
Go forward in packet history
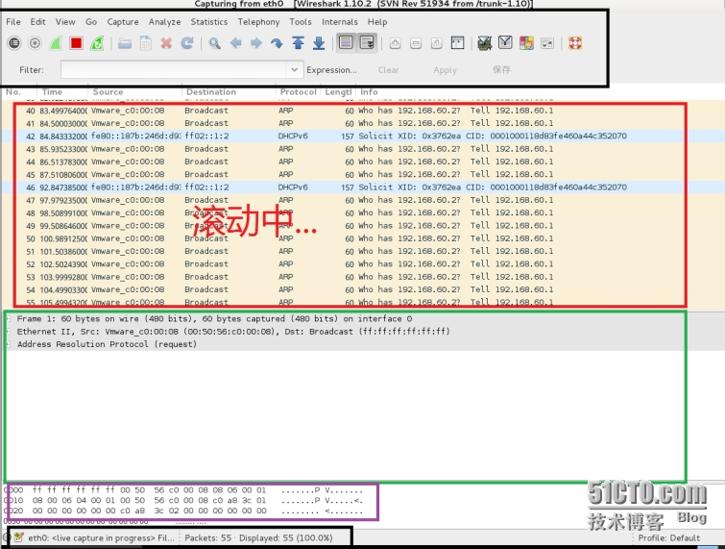tap(256, 43)
